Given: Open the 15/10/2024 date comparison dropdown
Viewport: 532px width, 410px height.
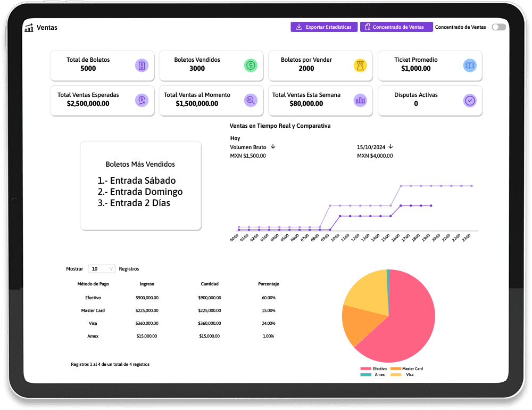Looking at the screenshot, I should click(390, 146).
